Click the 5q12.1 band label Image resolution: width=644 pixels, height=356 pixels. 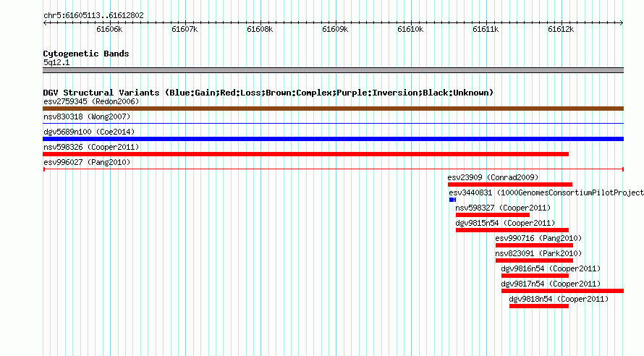[x=56, y=62]
